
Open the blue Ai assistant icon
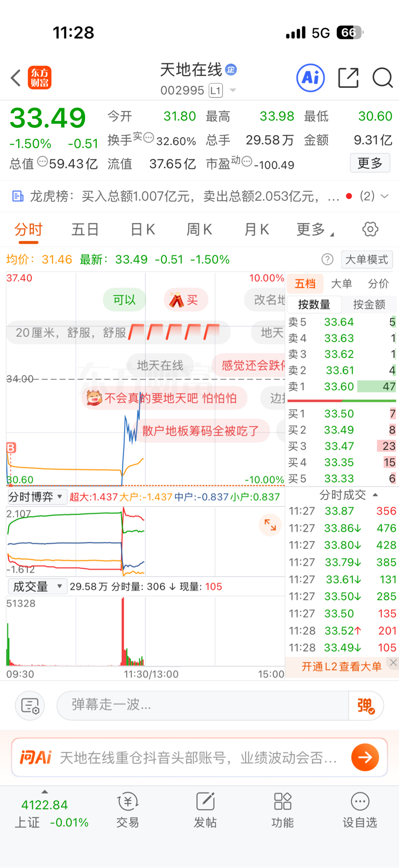[311, 78]
